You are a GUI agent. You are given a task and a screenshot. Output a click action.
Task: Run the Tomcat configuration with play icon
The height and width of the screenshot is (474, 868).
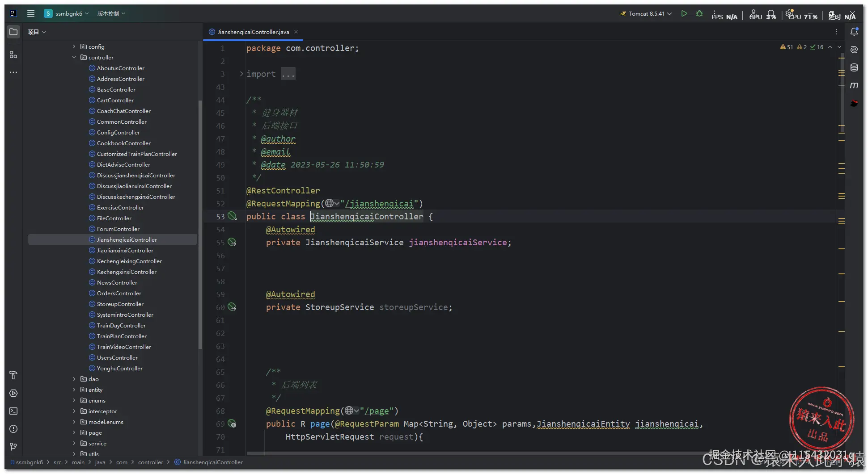[684, 14]
